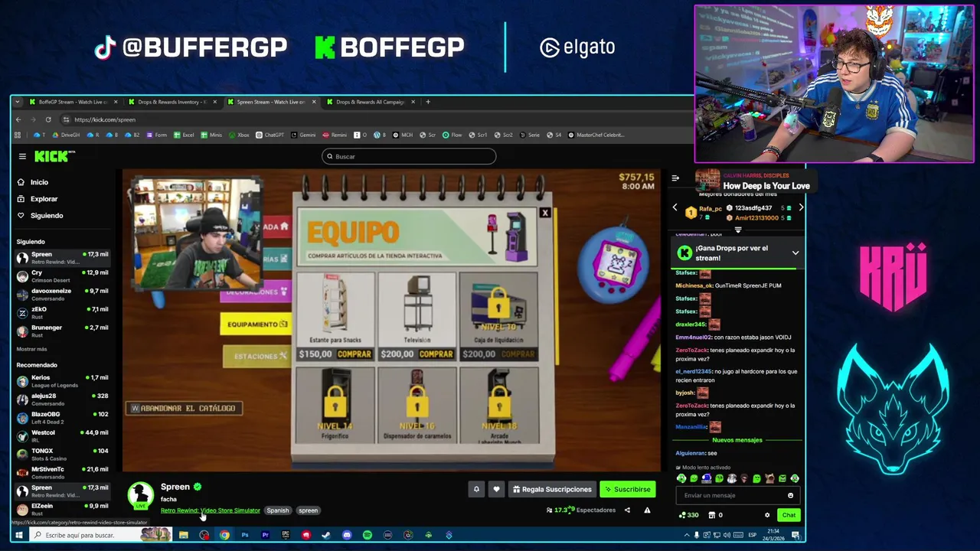Go back in the browser
This screenshot has height=551, width=980.
tap(19, 119)
